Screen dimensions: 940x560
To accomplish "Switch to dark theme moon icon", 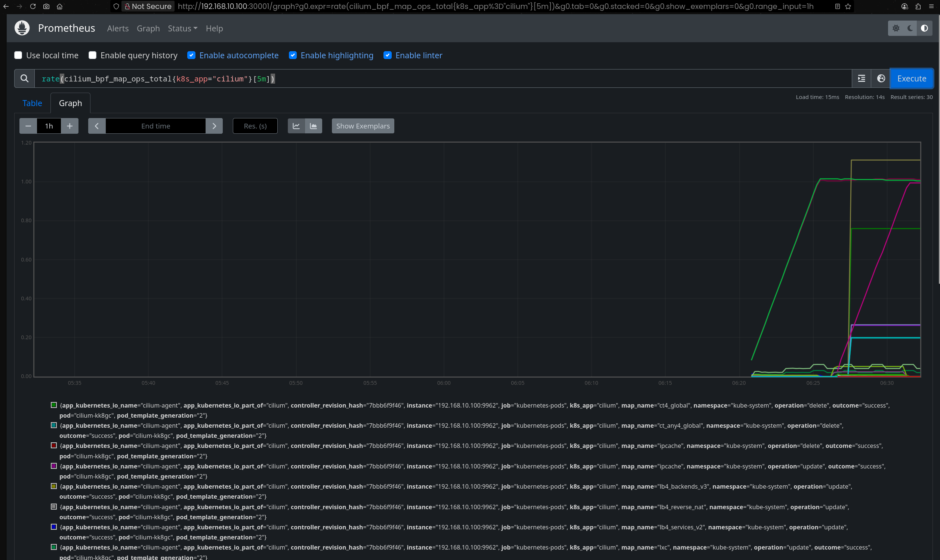I will point(910,28).
